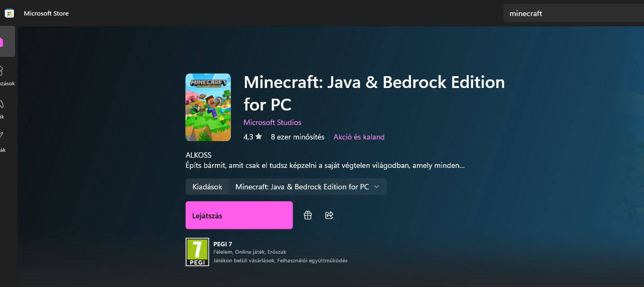Click the Microsoft Store logo icon
The image size is (644, 287).
click(x=9, y=13)
